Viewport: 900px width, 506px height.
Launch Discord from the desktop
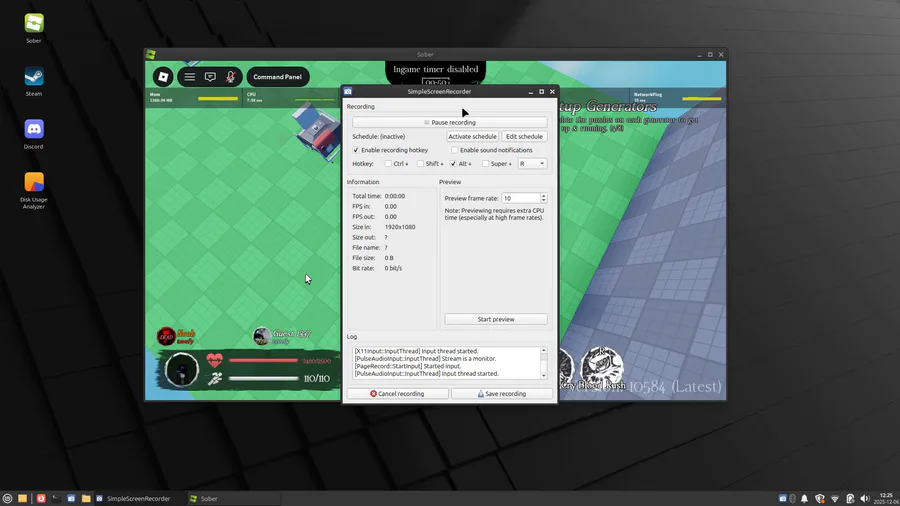click(34, 134)
